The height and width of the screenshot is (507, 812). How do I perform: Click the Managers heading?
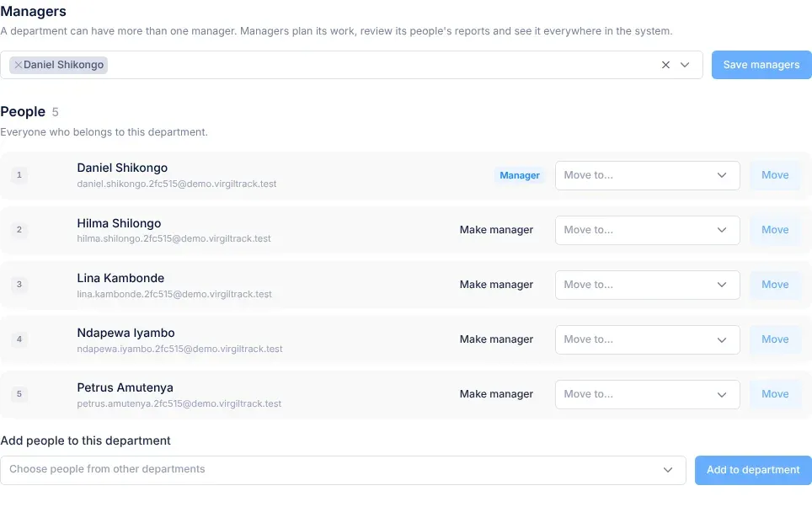(x=33, y=12)
